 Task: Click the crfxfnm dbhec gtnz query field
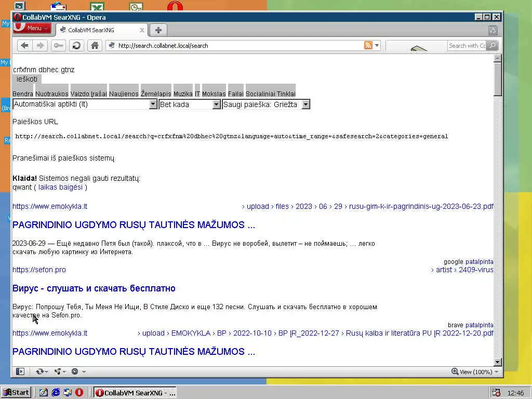tap(44, 70)
